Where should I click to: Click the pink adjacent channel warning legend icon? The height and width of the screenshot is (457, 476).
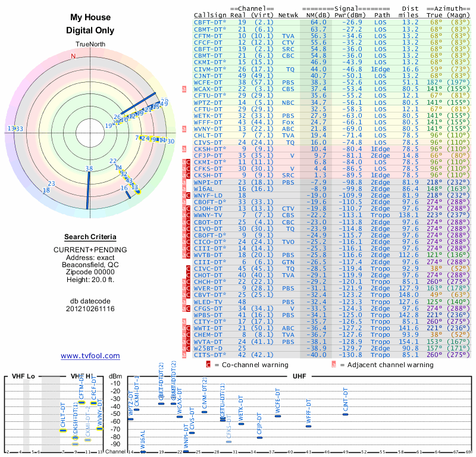click(334, 365)
